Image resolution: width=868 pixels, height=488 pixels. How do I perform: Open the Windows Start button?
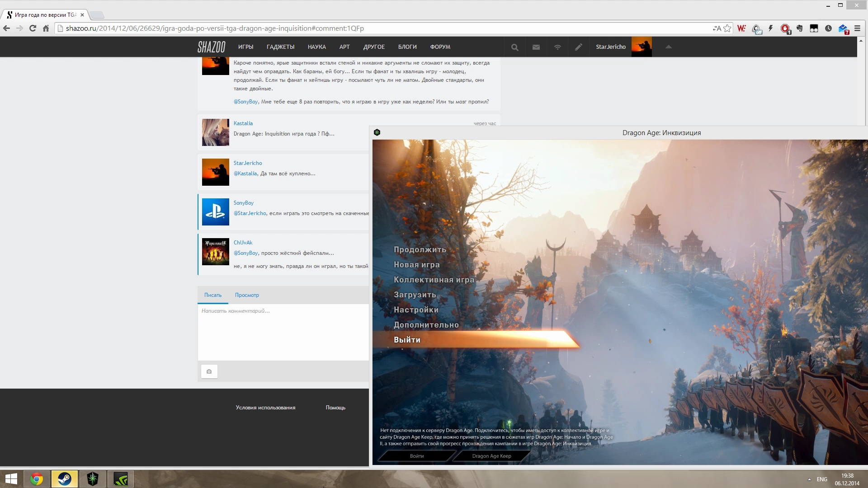tap(11, 479)
